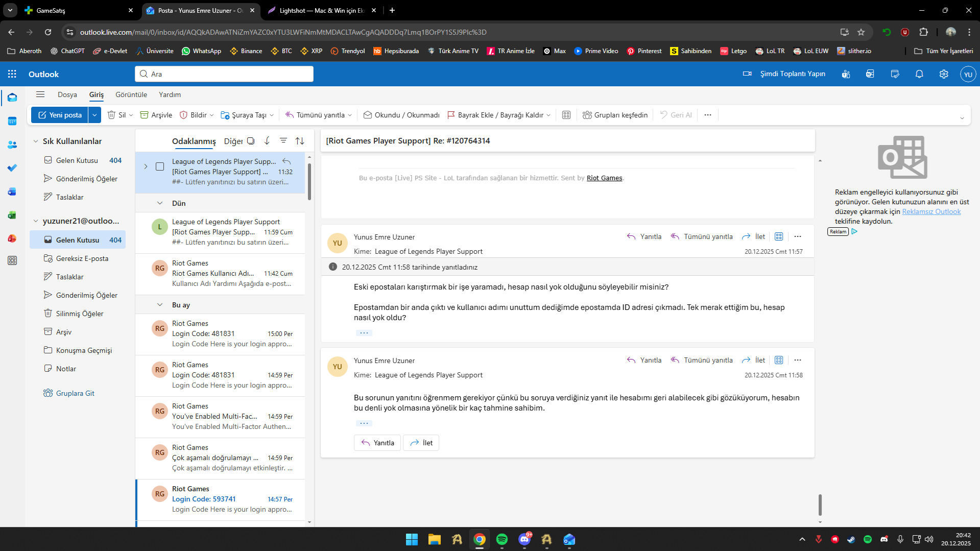Start Şimdi Toplantı Yapın meeting
This screenshot has width=980, height=551.
click(784, 74)
